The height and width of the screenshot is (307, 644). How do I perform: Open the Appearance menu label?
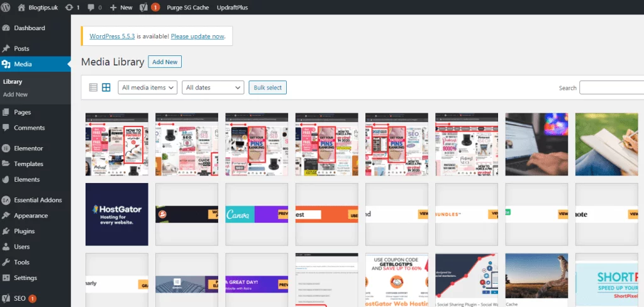click(x=31, y=216)
